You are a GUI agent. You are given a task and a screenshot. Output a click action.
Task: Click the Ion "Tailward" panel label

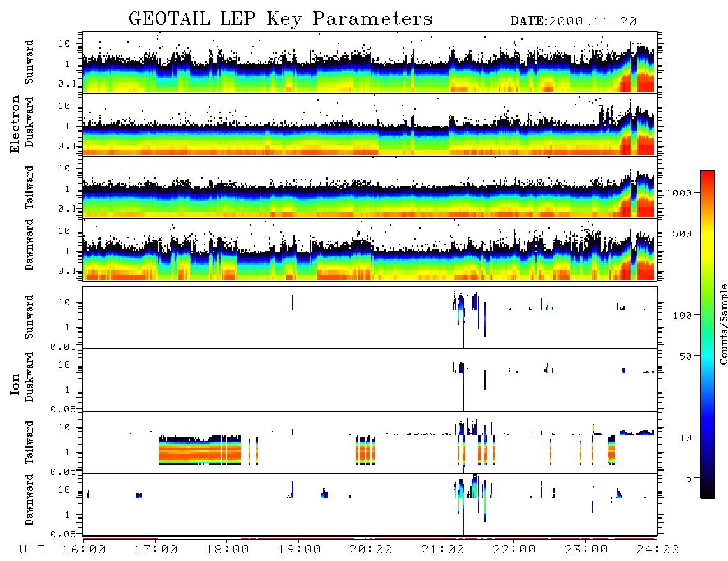tap(29, 442)
